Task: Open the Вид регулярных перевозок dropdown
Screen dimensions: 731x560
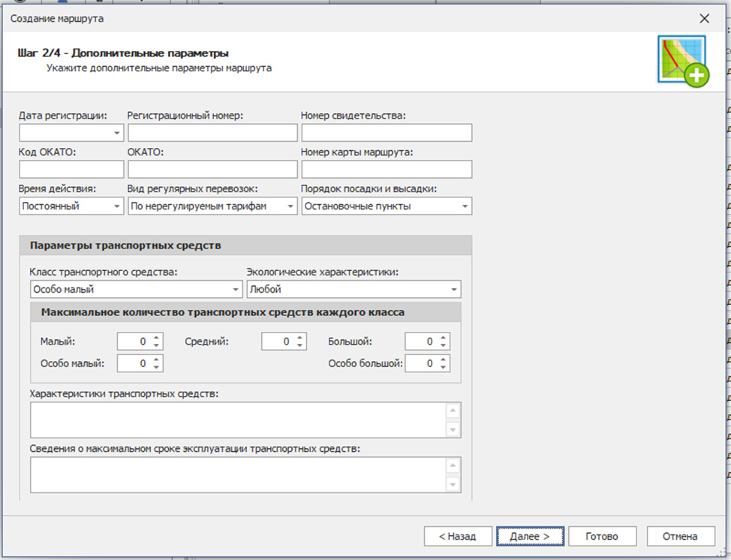Action: [290, 206]
